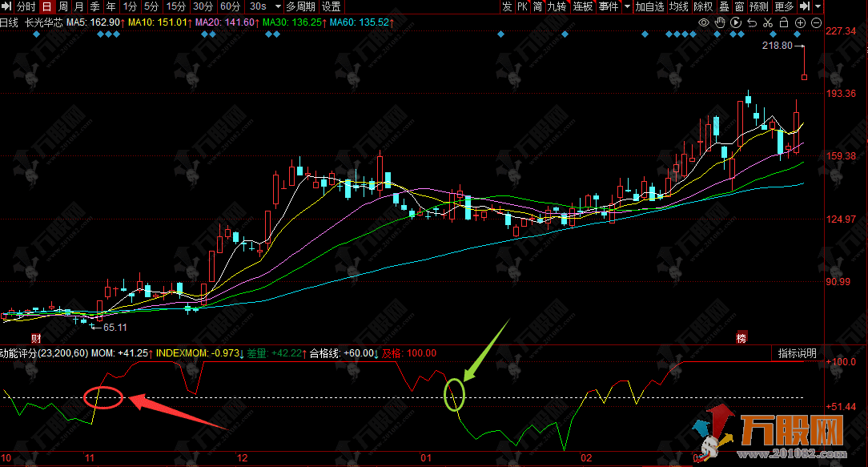
Task: Click the collapse arrow icon at top-left
Action: click(x=7, y=6)
